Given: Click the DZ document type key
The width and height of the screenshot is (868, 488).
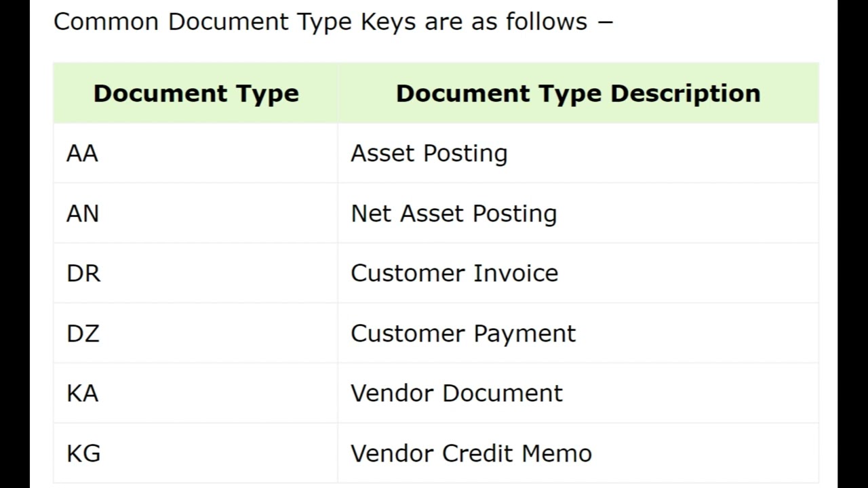Looking at the screenshot, I should pyautogui.click(x=83, y=333).
